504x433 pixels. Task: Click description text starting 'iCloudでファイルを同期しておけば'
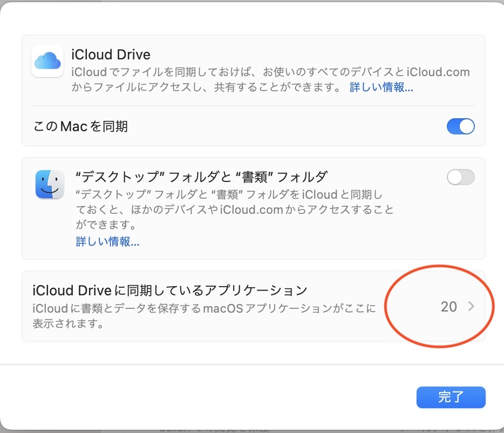pos(271,79)
